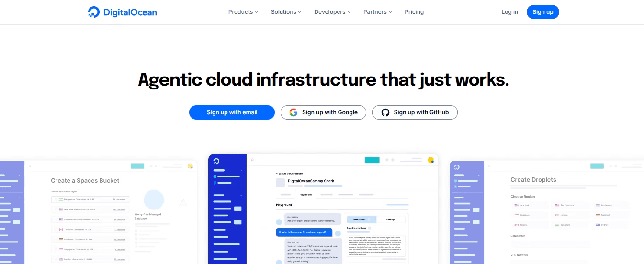Click the search icon in center mockup

253,160
